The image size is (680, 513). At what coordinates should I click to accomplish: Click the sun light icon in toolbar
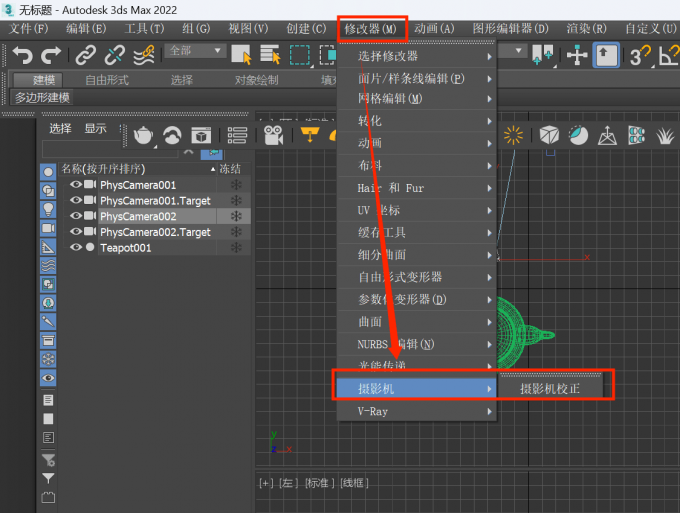(x=513, y=135)
